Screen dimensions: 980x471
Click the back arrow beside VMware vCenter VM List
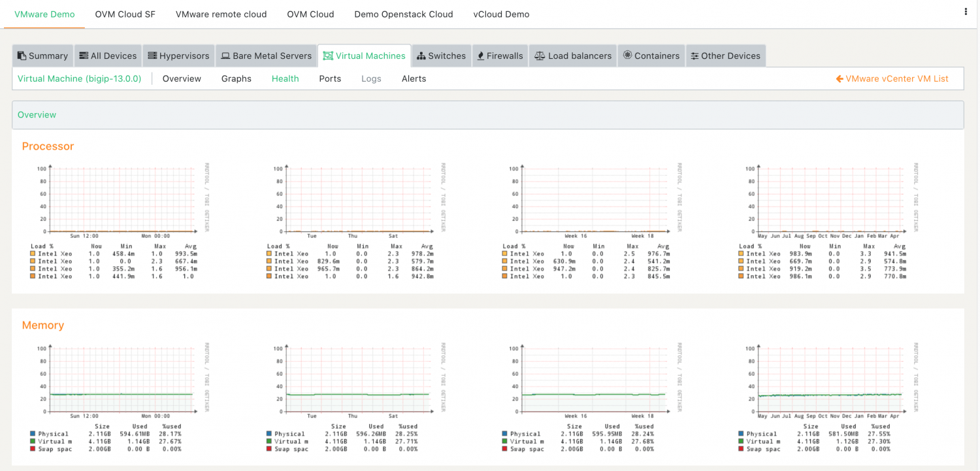pyautogui.click(x=840, y=78)
